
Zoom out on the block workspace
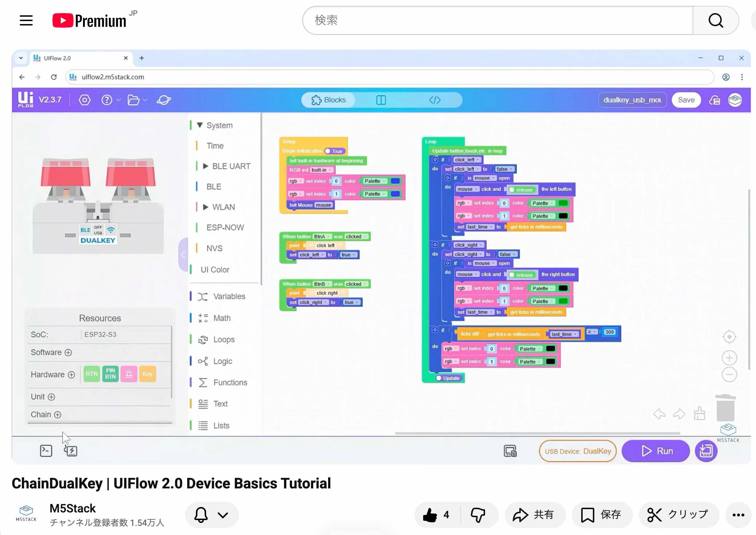[x=729, y=374]
